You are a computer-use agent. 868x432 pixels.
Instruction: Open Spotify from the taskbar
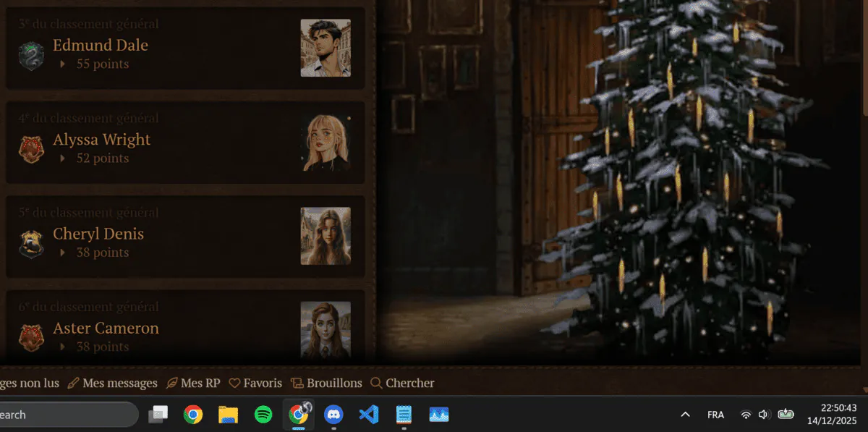click(x=263, y=415)
